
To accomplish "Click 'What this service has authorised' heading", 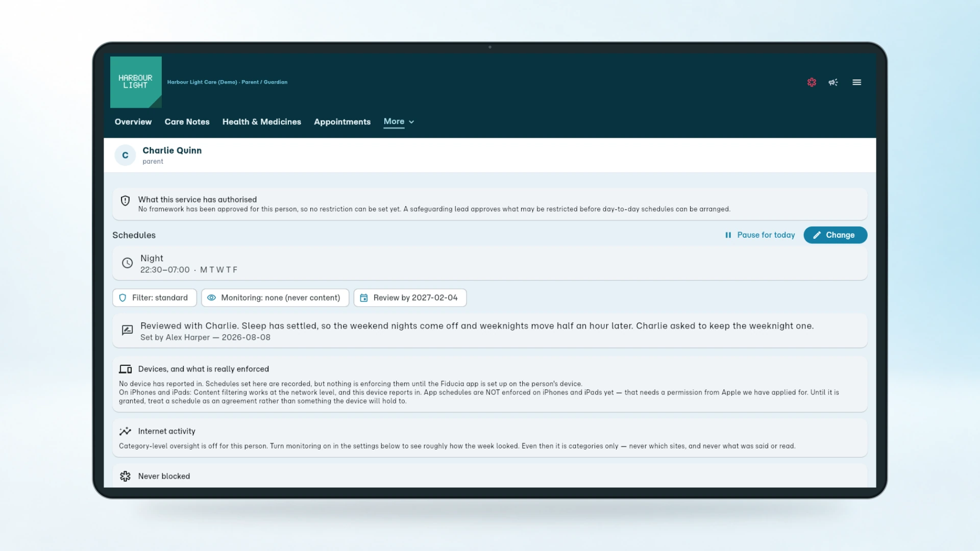I will [x=198, y=199].
